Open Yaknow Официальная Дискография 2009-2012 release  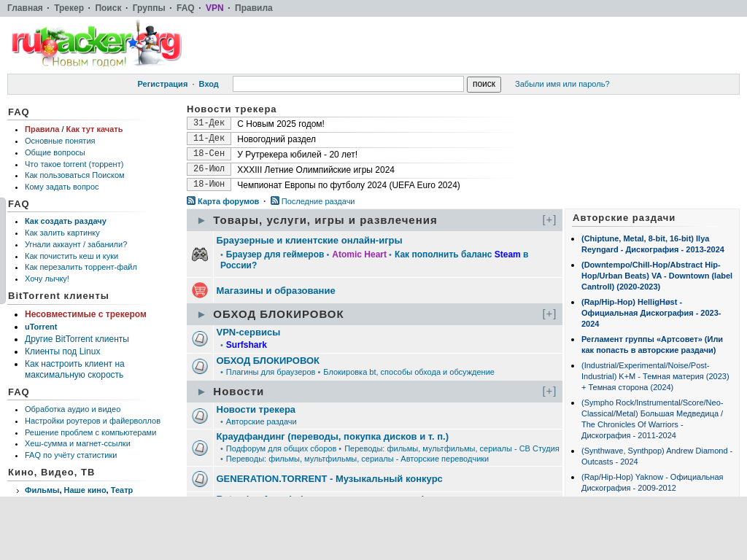(651, 483)
